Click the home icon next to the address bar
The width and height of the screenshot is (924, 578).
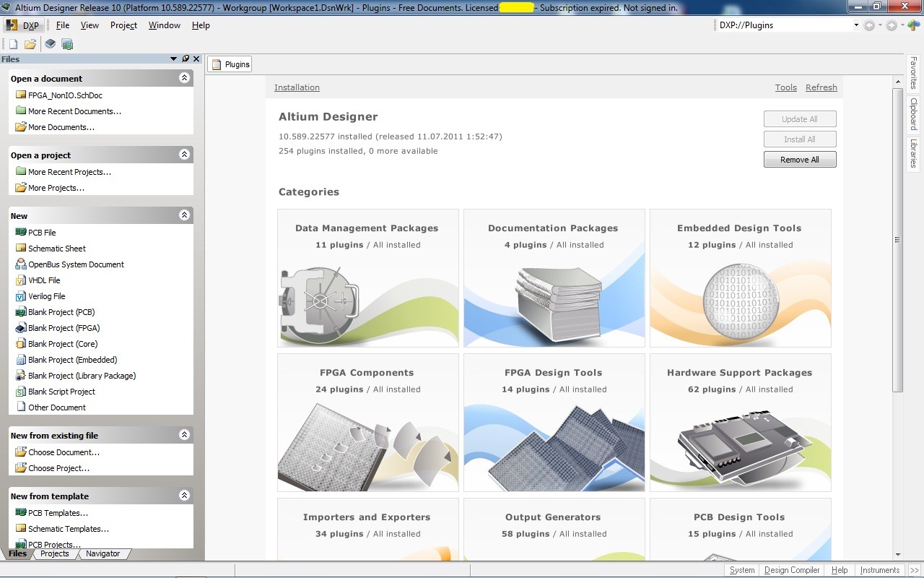pyautogui.click(x=914, y=25)
